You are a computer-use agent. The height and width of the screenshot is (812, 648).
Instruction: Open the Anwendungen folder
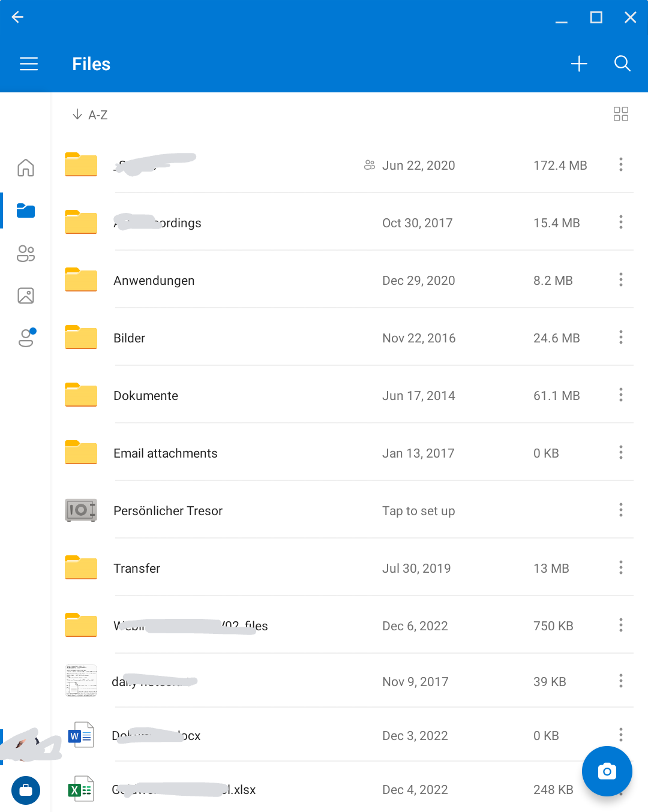349,281
